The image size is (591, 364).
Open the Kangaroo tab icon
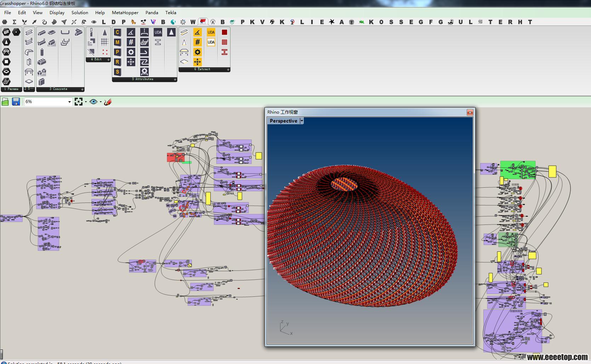coord(133,22)
